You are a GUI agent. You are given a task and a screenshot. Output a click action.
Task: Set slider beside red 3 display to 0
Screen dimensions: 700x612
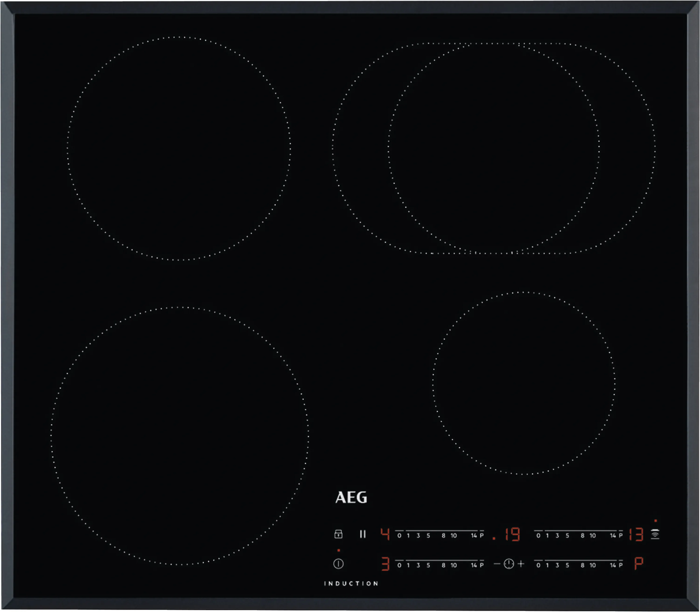point(399,565)
